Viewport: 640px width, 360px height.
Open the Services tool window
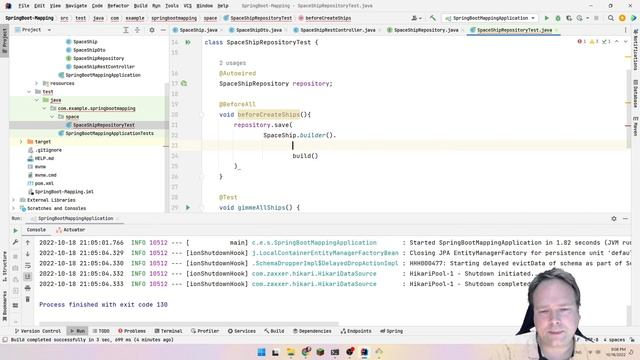(x=242, y=331)
